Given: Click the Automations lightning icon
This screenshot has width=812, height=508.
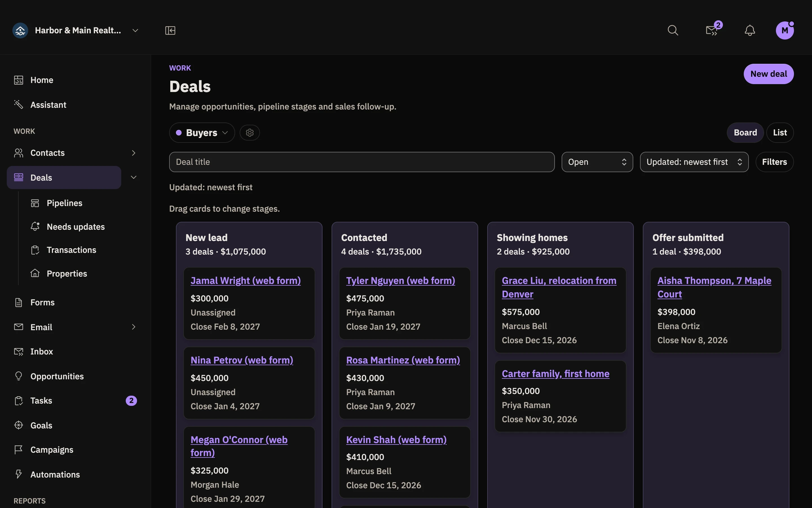Looking at the screenshot, I should click(x=18, y=474).
